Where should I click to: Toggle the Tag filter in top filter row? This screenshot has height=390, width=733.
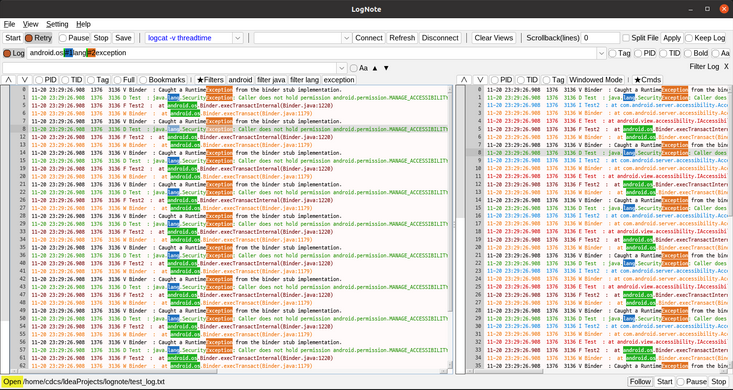619,53
